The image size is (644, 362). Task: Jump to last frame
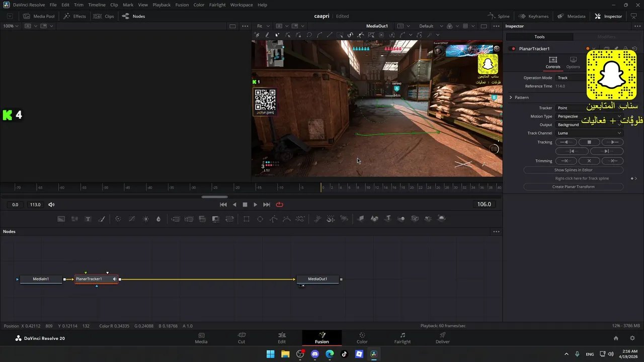267,205
